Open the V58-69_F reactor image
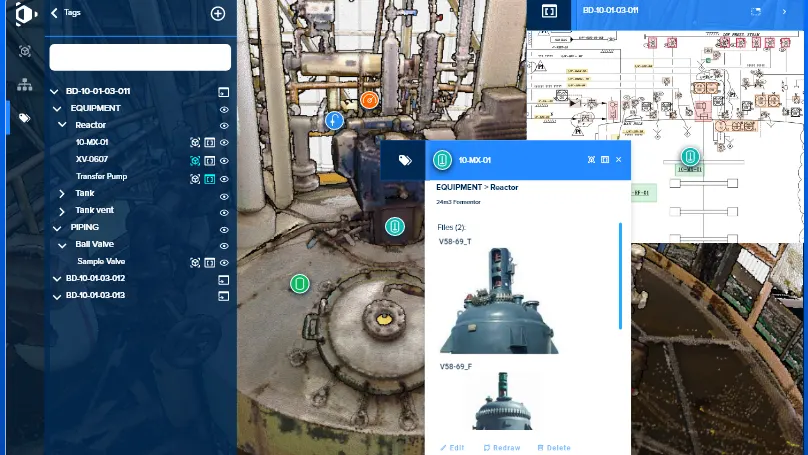 pyautogui.click(x=502, y=401)
